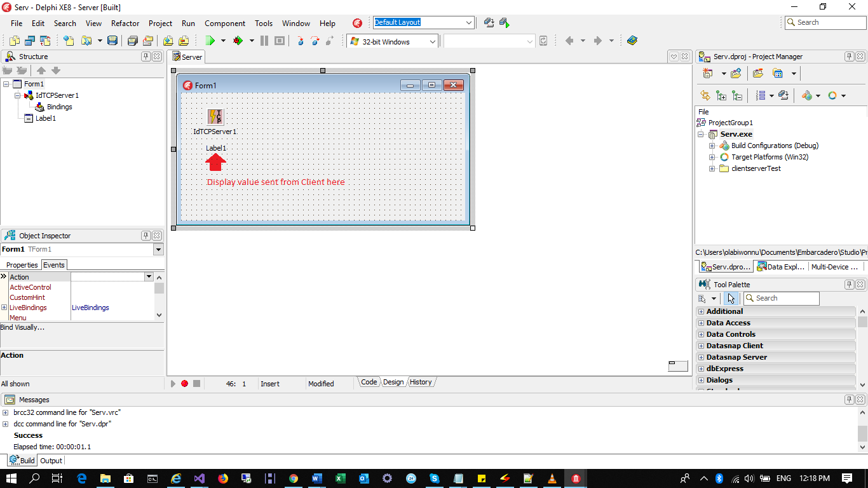Select Bindings in the Structure tree
Viewport: 868px width, 488px height.
pos(60,107)
